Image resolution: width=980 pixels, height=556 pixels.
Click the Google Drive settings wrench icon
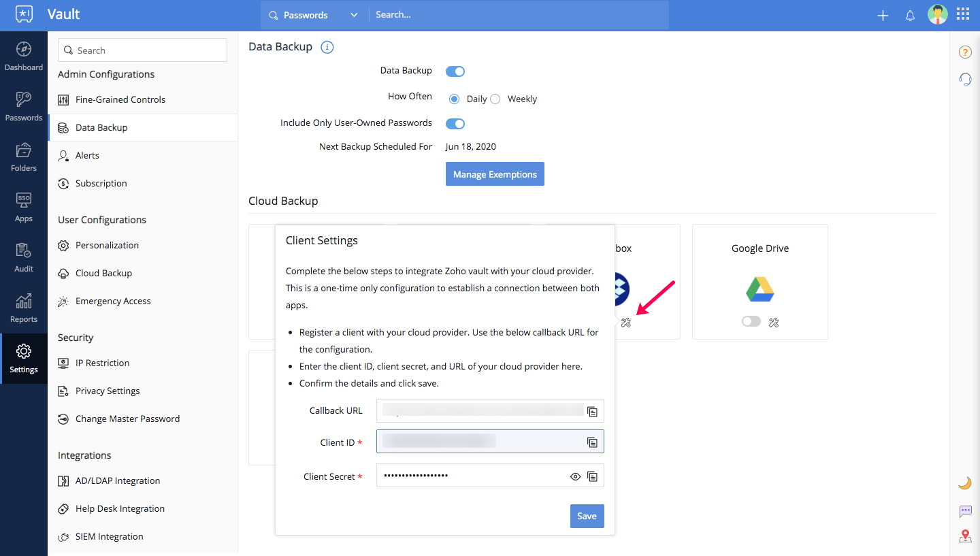point(773,322)
